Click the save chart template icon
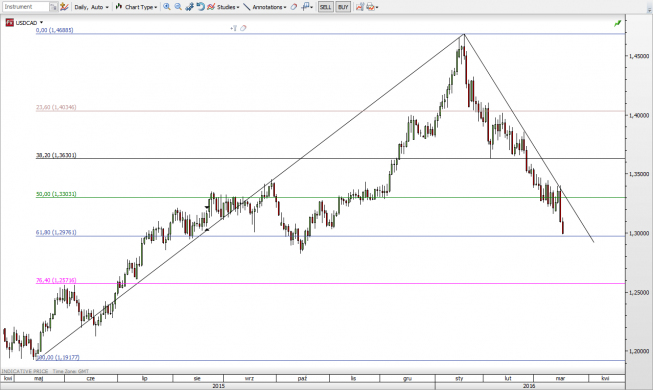The image size is (653, 390). [x=360, y=7]
